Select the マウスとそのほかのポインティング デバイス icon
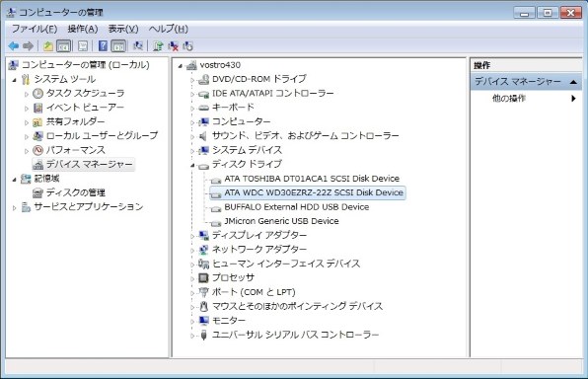The image size is (588, 379). point(203,306)
